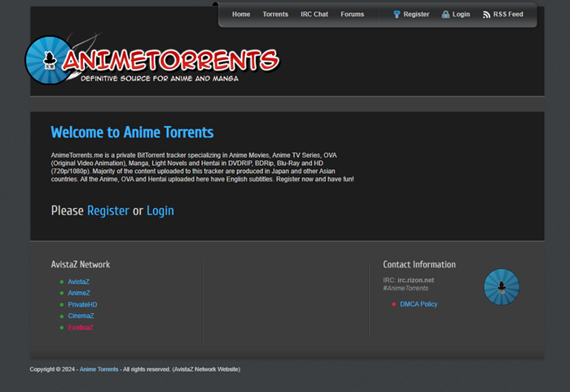Click the #AnimeTorrents channel text
570x392 pixels.
(406, 288)
